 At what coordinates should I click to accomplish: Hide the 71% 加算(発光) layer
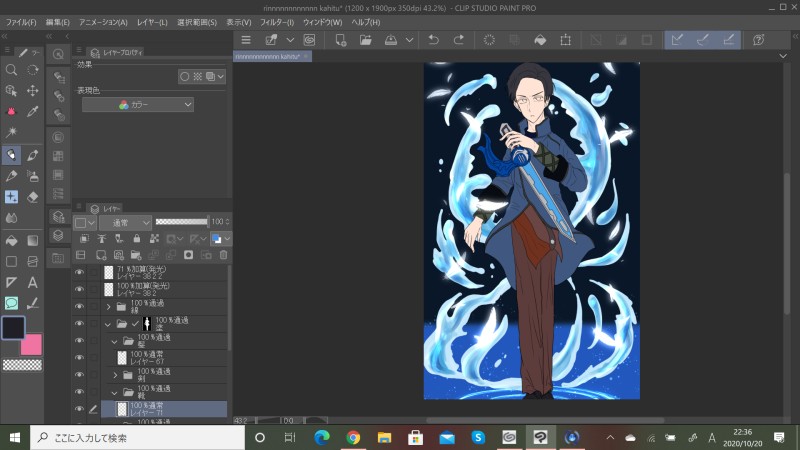[x=79, y=272]
